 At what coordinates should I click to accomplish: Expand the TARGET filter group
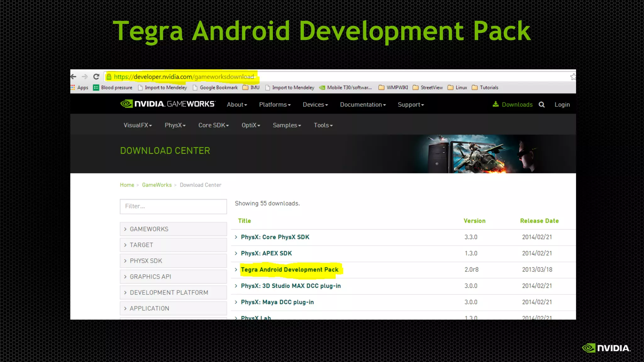point(173,245)
